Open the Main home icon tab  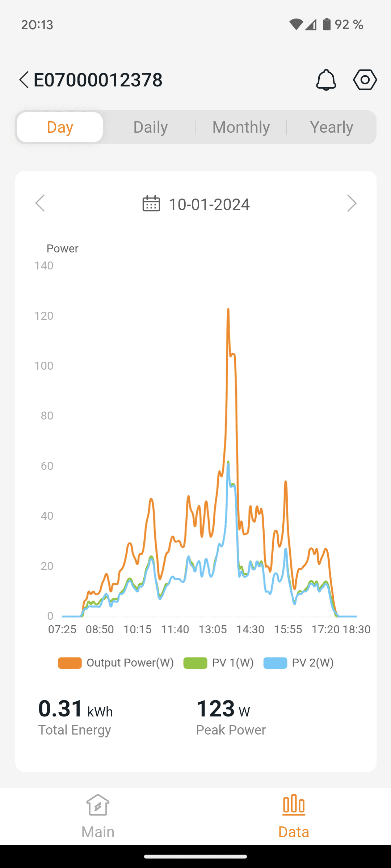click(x=98, y=816)
